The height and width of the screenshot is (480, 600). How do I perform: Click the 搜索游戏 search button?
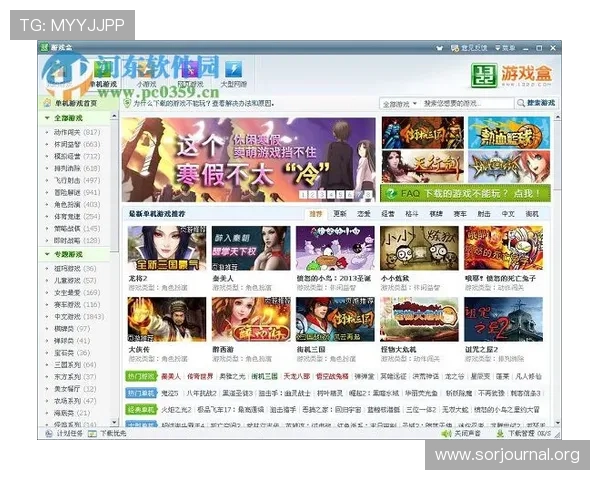536,103
